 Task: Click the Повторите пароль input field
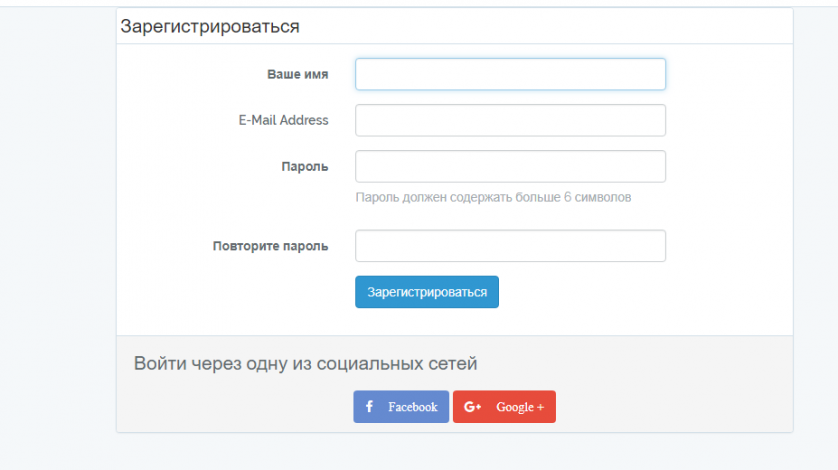point(510,246)
